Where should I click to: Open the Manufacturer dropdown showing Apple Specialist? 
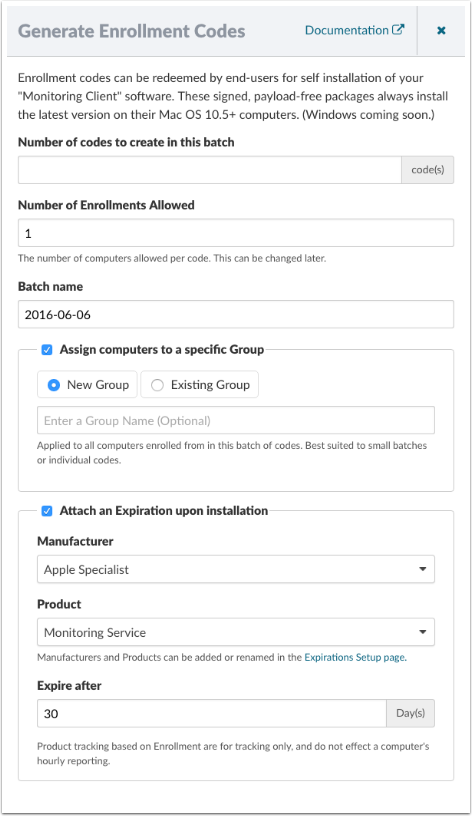(x=236, y=569)
